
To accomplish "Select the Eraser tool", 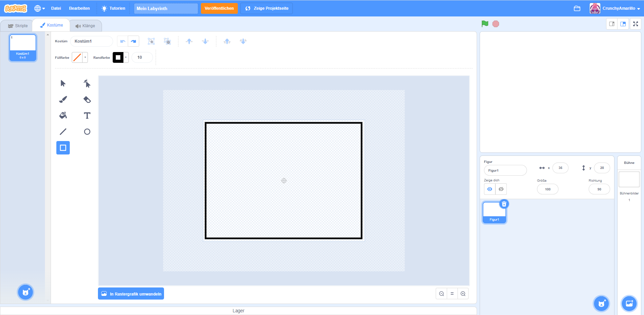I will (87, 99).
